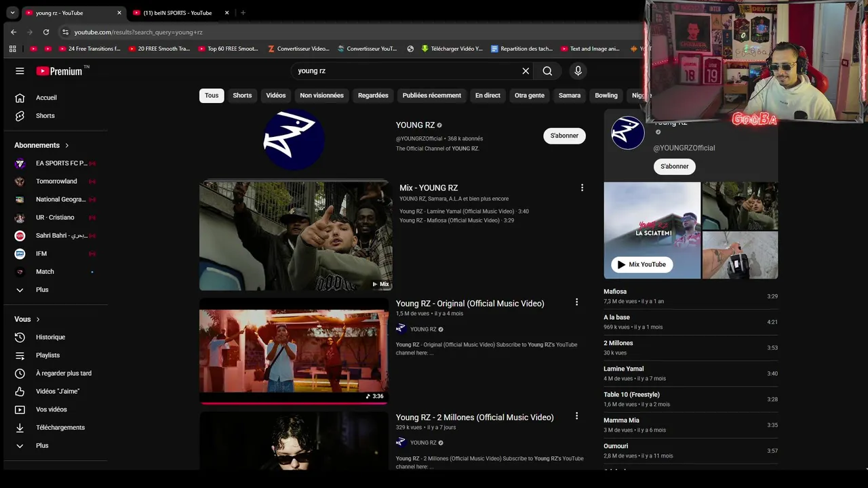Select the Samara filter chip
The height and width of the screenshot is (488, 868).
570,96
